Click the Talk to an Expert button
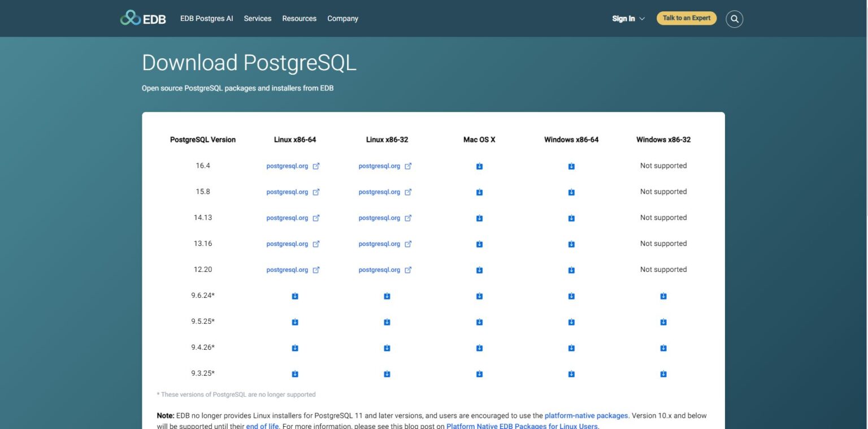Image resolution: width=868 pixels, height=429 pixels. 686,18
